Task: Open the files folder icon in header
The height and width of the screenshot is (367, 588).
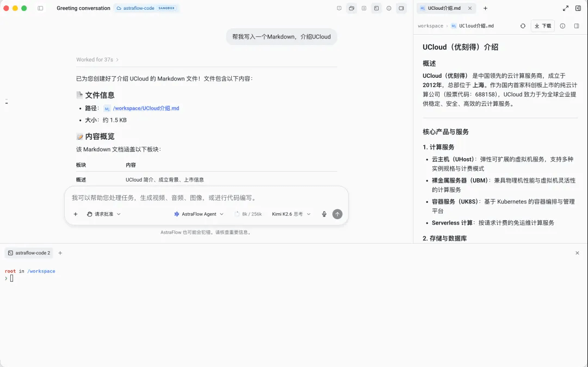Action: click(x=351, y=8)
